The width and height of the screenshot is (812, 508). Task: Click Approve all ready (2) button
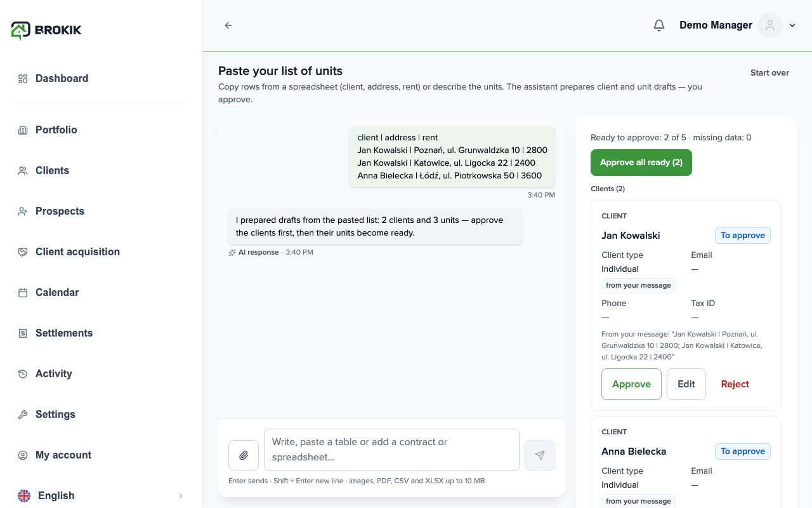pos(641,163)
